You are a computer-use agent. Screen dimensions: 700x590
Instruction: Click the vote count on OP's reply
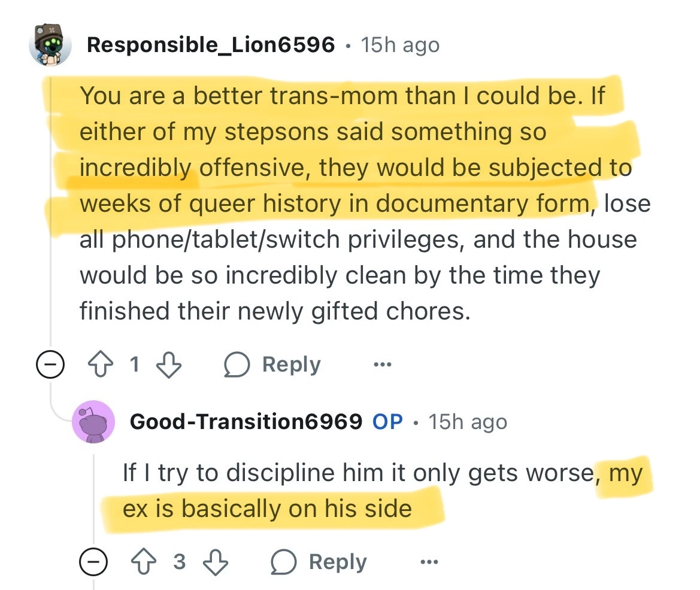180,562
